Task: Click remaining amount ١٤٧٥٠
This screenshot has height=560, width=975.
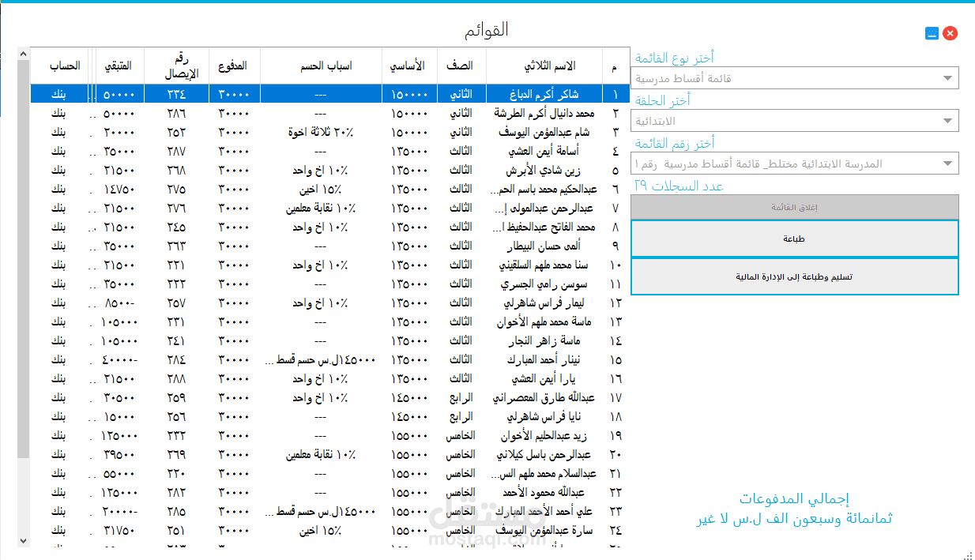Action: pyautogui.click(x=119, y=189)
